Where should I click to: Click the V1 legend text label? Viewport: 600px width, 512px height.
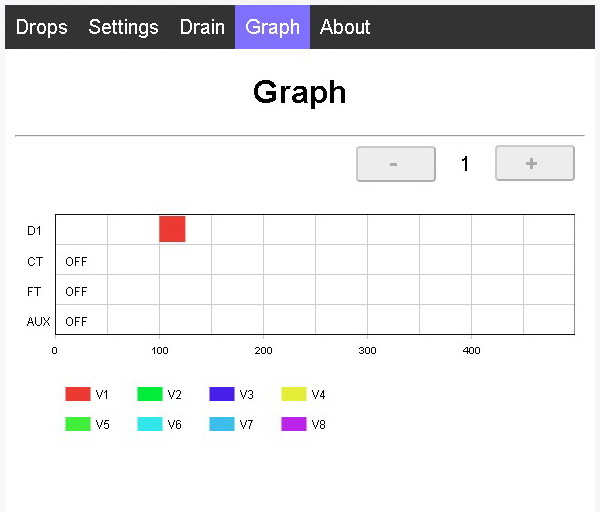102,395
